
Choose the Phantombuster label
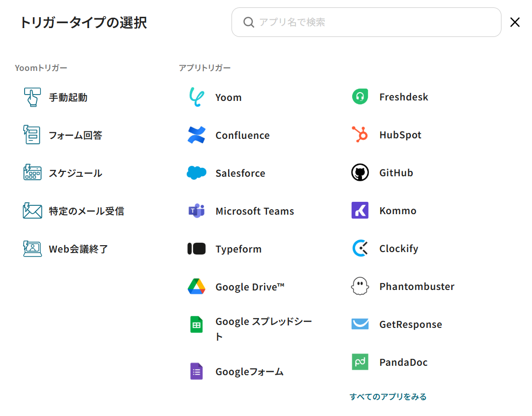[417, 287]
